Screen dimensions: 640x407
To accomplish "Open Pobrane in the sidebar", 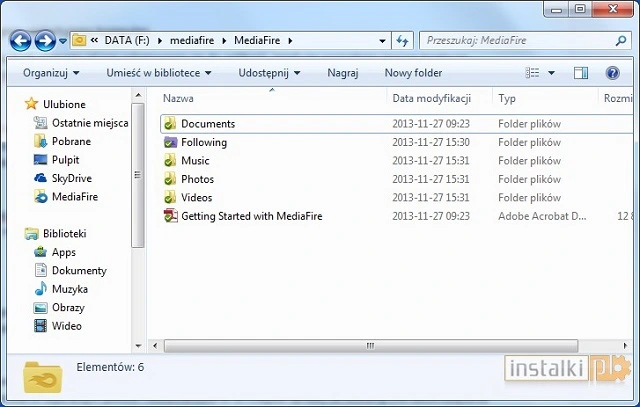I will point(71,141).
